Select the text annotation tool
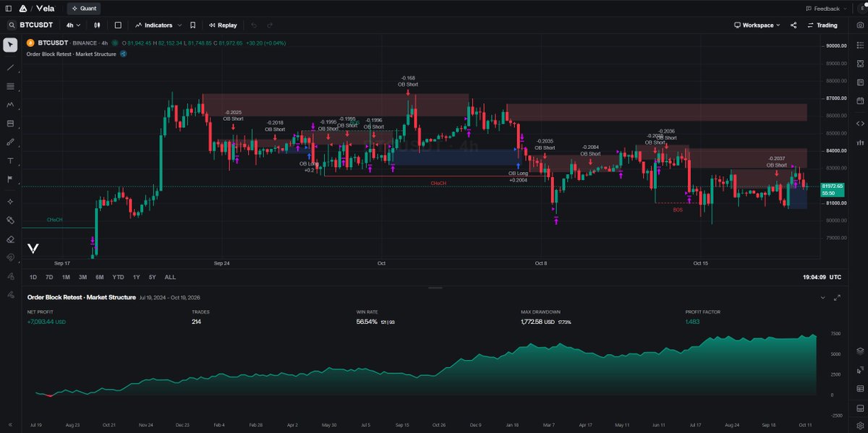This screenshot has width=868, height=433. click(x=10, y=160)
